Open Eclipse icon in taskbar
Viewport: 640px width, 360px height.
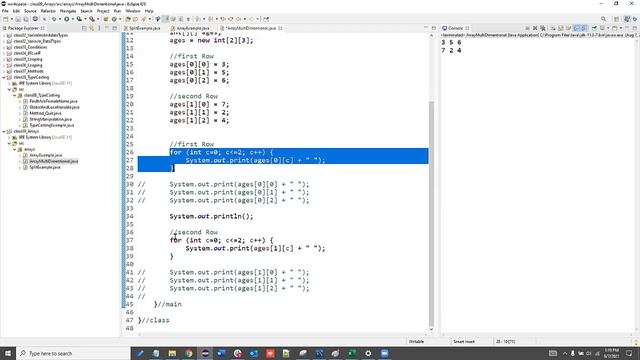point(205,353)
